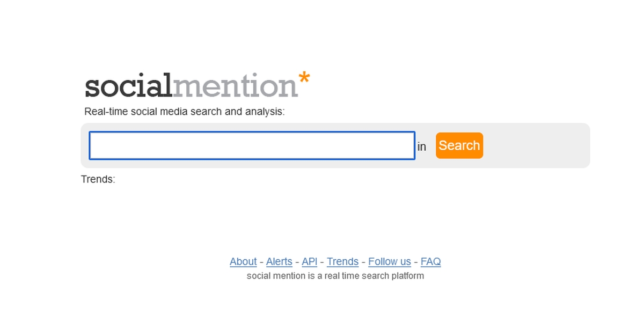Viewport: 644px width, 322px height.
Task: Click the gray "mention" word in logo
Action: (x=235, y=86)
